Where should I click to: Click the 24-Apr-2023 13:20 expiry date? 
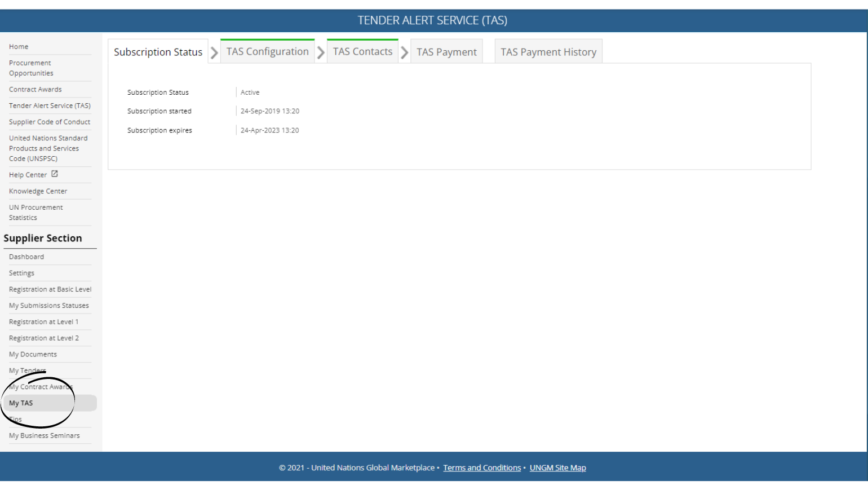pyautogui.click(x=270, y=131)
